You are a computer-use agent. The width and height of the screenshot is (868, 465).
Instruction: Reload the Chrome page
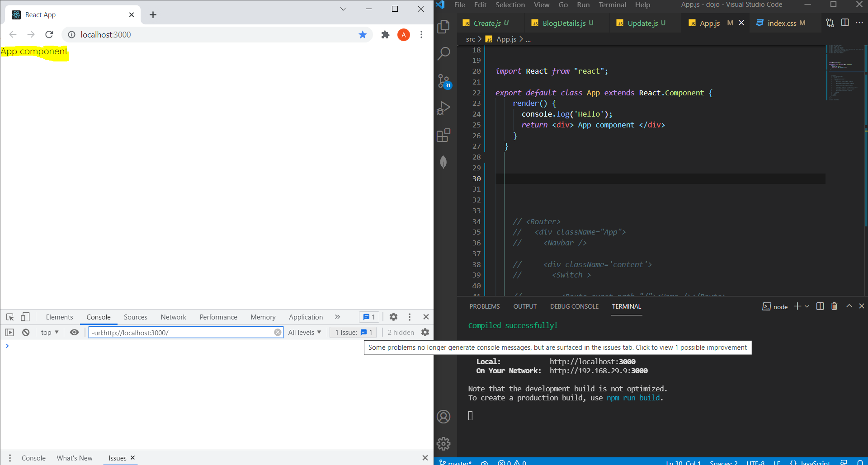49,34
